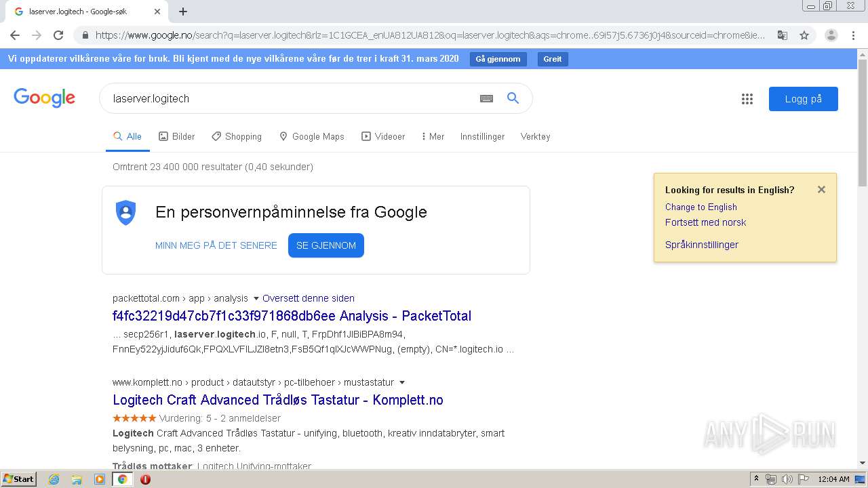Expand the Mer menu
868x488 pixels.
(433, 136)
